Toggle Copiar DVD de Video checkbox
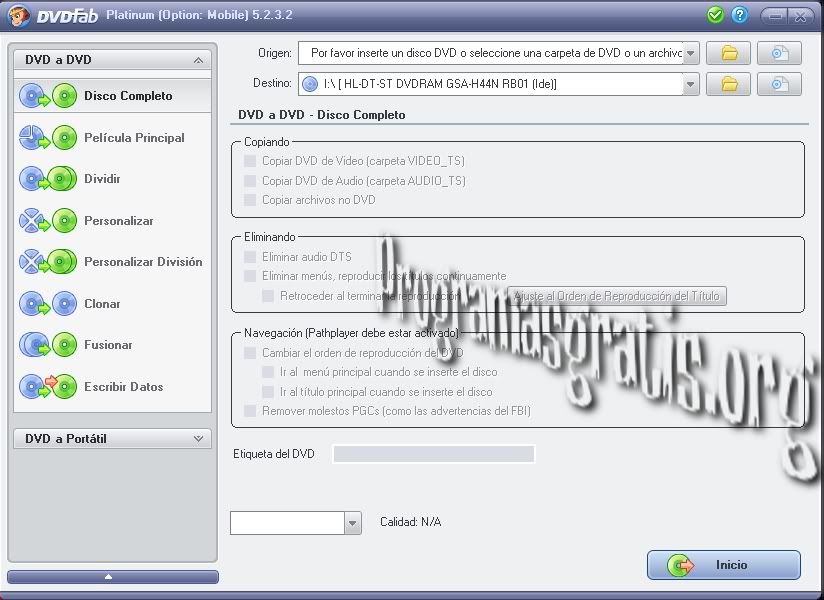The height and width of the screenshot is (600, 824). tap(250, 161)
